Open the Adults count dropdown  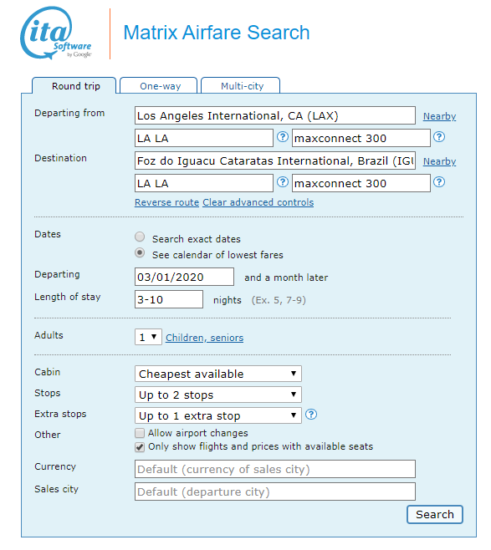148,337
